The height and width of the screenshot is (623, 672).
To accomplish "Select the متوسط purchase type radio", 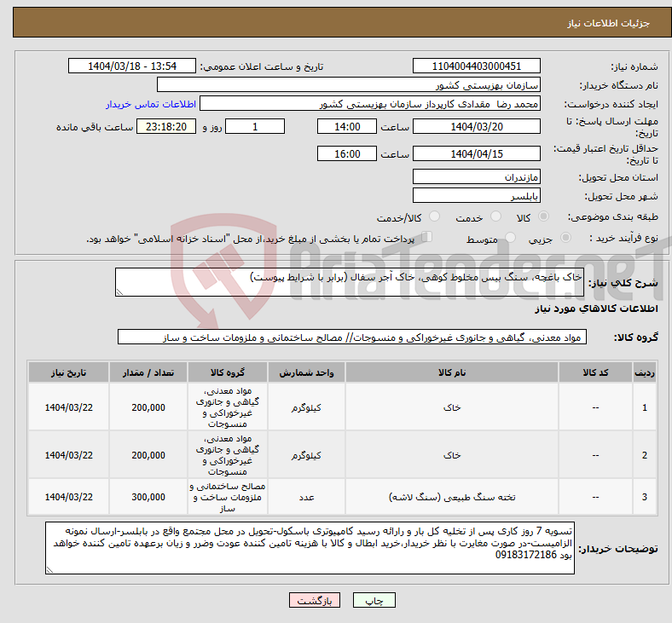I will (x=510, y=237).
